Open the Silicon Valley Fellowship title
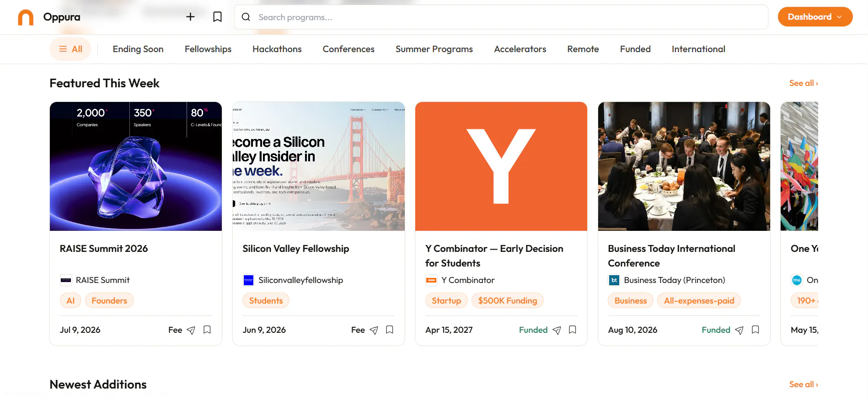 (x=296, y=249)
